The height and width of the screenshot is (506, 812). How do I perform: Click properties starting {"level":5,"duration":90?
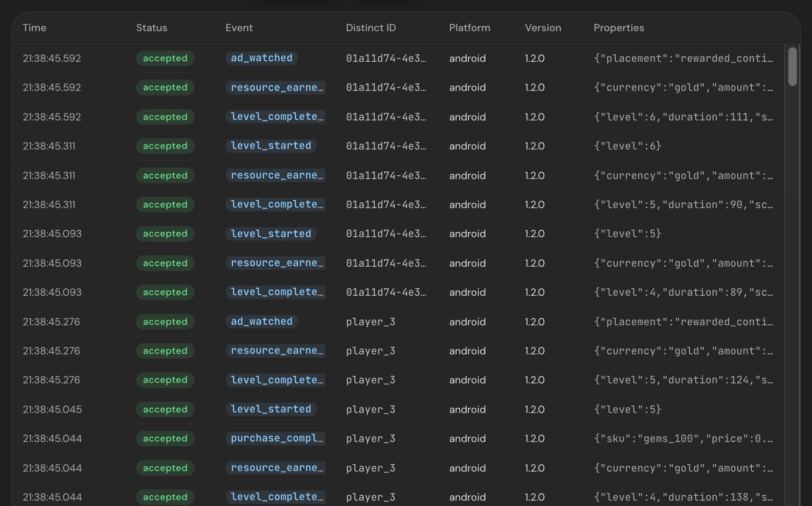point(683,204)
